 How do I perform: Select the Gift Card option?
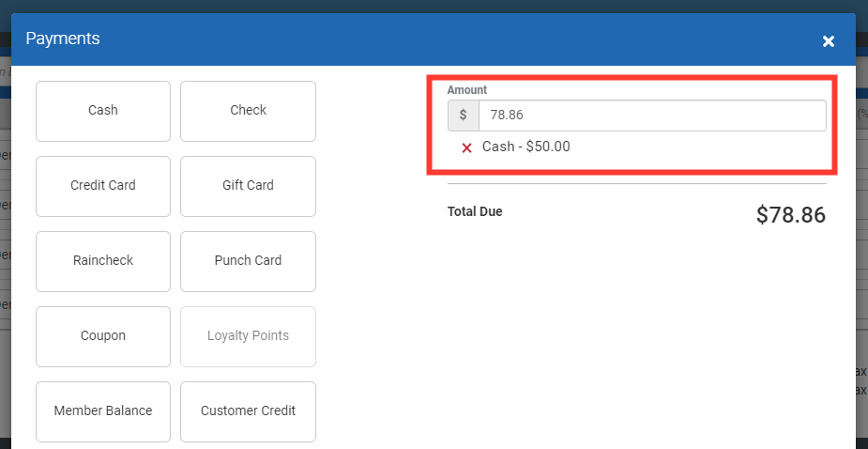[248, 186]
